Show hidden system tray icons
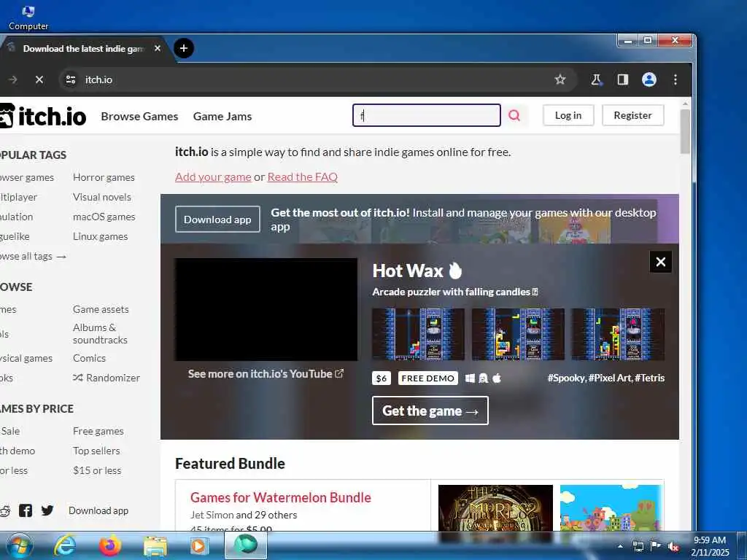 pos(620,546)
